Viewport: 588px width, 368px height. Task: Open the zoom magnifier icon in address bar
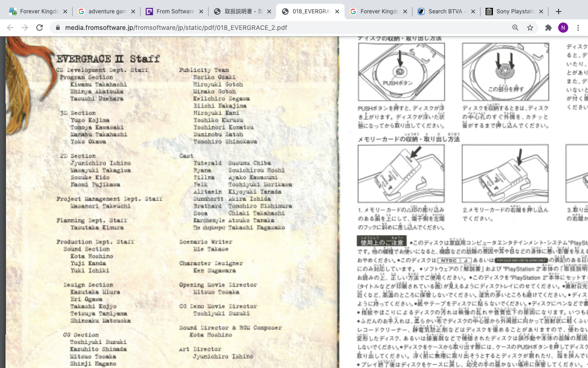pyautogui.click(x=515, y=28)
